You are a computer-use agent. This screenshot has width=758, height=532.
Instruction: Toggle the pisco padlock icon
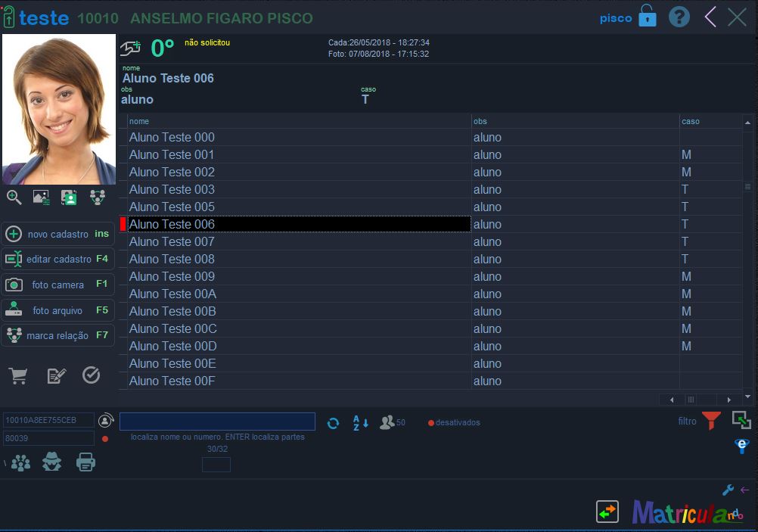pos(648,17)
